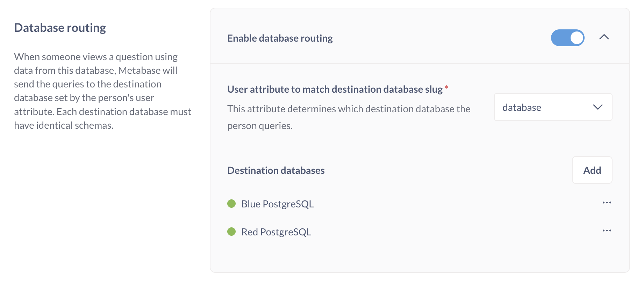Select the Blue PostgreSQL database entry
This screenshot has height=305, width=644.
tap(277, 204)
